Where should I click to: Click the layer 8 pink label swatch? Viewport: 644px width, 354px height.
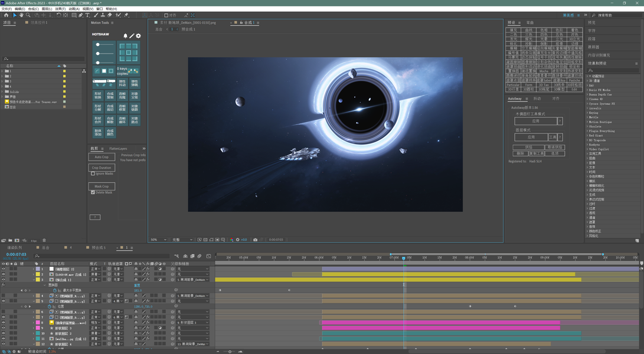pos(38,322)
